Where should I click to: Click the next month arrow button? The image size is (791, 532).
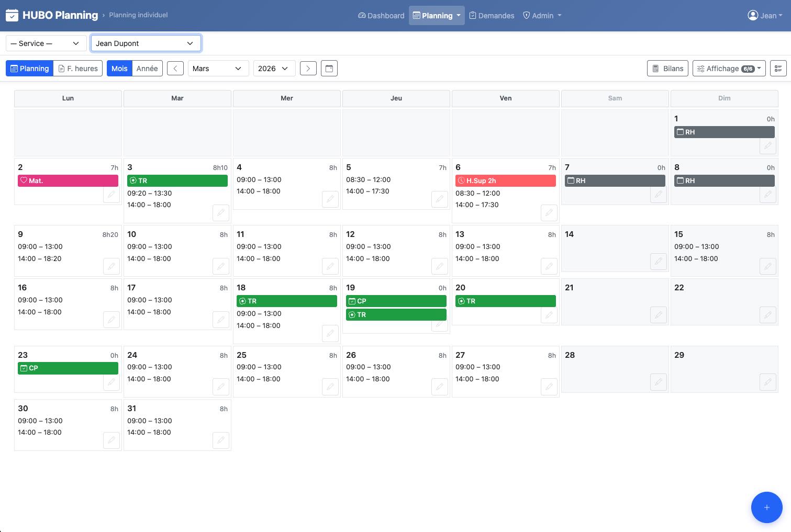pos(308,69)
